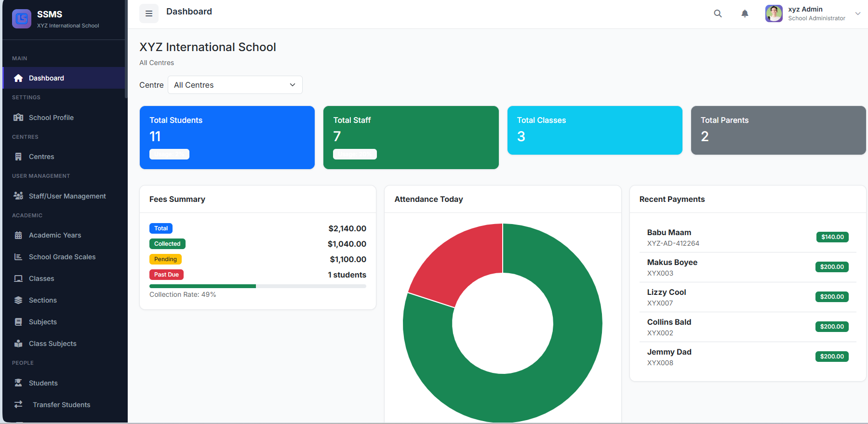The image size is (868, 424).
Task: Expand the user profile chevron
Action: click(858, 13)
